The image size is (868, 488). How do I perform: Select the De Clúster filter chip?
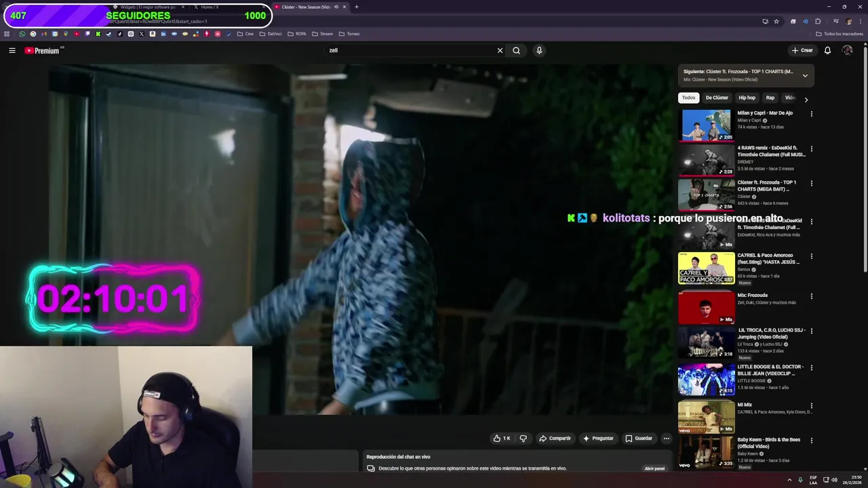pos(717,98)
